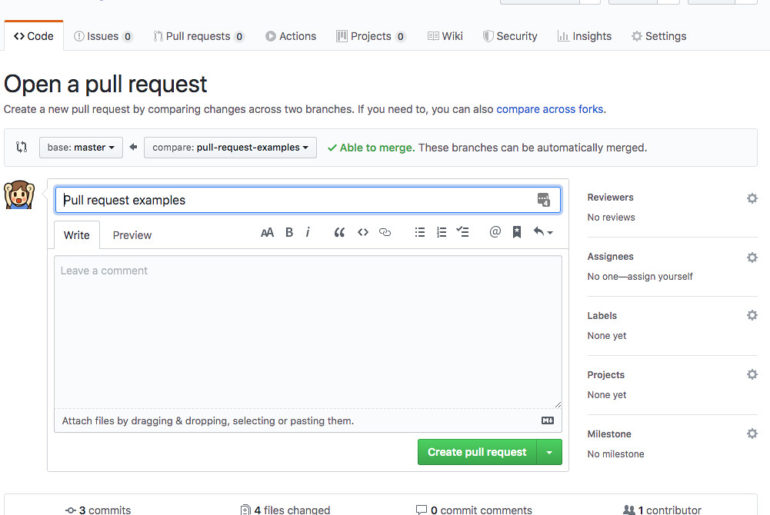770x515 pixels.
Task: Open the Reviewers gear settings
Action: [x=752, y=198]
